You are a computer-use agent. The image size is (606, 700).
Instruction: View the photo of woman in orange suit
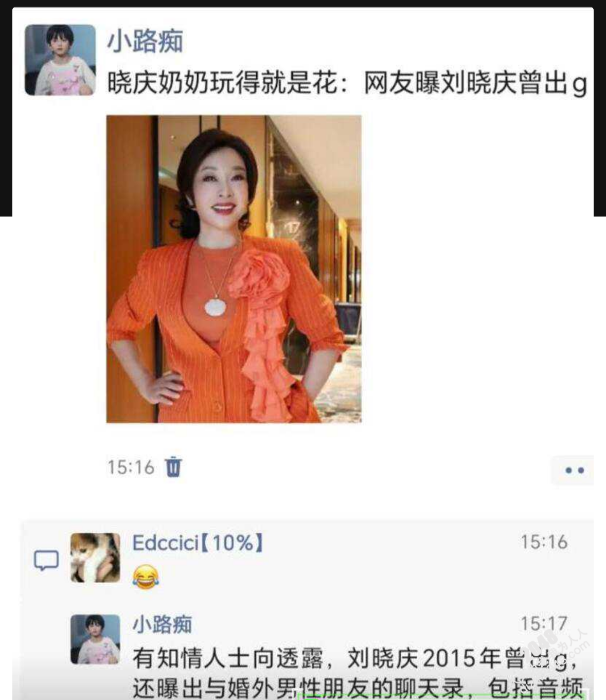(234, 269)
